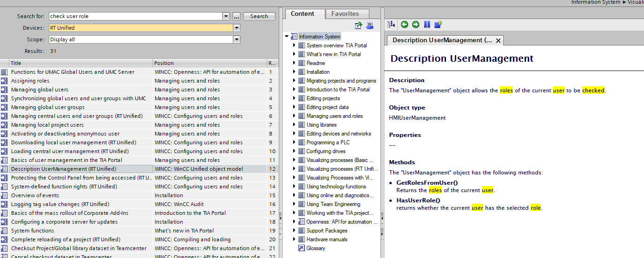The image size is (644, 258).
Task: Click the new tab icon with star
Action: pyautogui.click(x=438, y=25)
